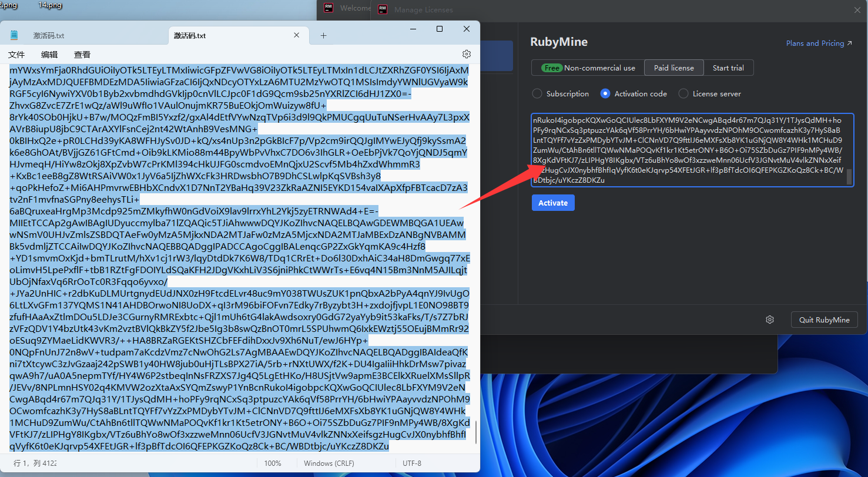The height and width of the screenshot is (477, 868).
Task: Open the 文件 menu
Action: pos(16,55)
